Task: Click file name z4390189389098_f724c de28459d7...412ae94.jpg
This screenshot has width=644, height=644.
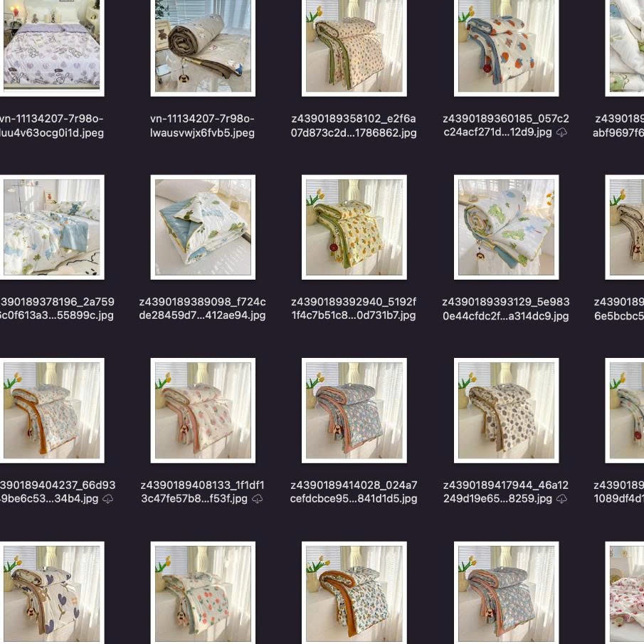Action: [202, 308]
